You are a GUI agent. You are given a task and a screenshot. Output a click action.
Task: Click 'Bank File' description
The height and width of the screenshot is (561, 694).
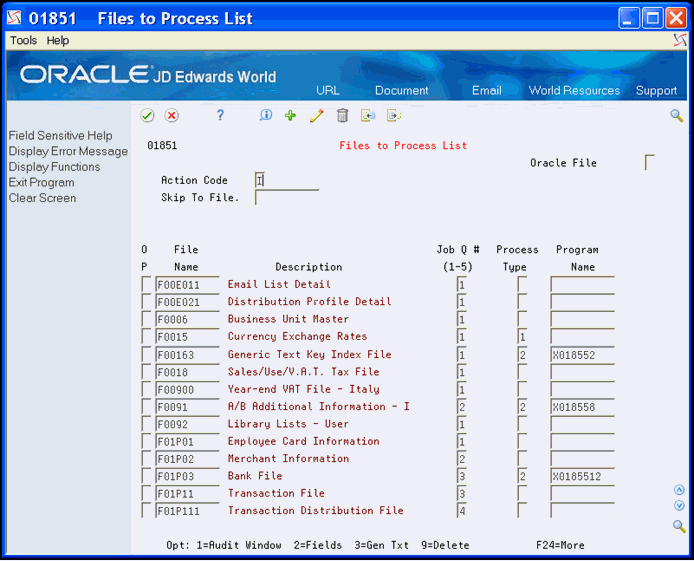255,475
